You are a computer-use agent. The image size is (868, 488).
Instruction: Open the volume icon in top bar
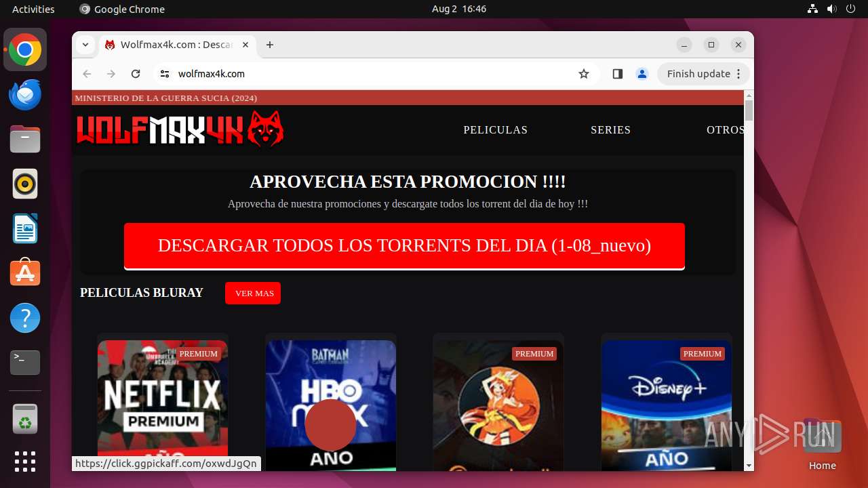[x=832, y=9]
